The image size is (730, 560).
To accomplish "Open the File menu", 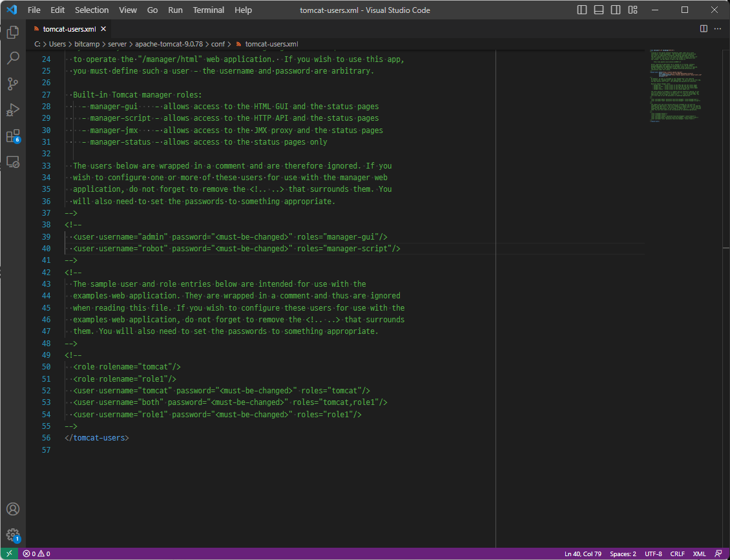I will [x=34, y=10].
